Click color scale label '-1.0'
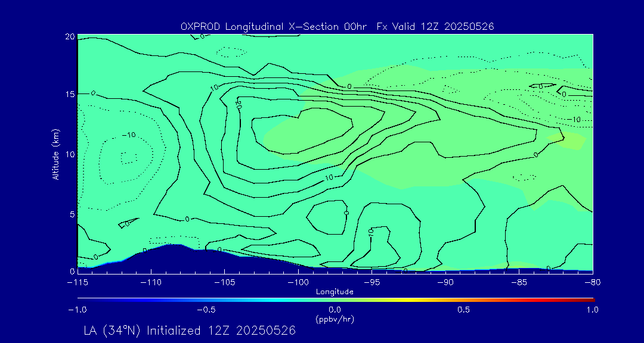The image size is (644, 343). pos(78,310)
